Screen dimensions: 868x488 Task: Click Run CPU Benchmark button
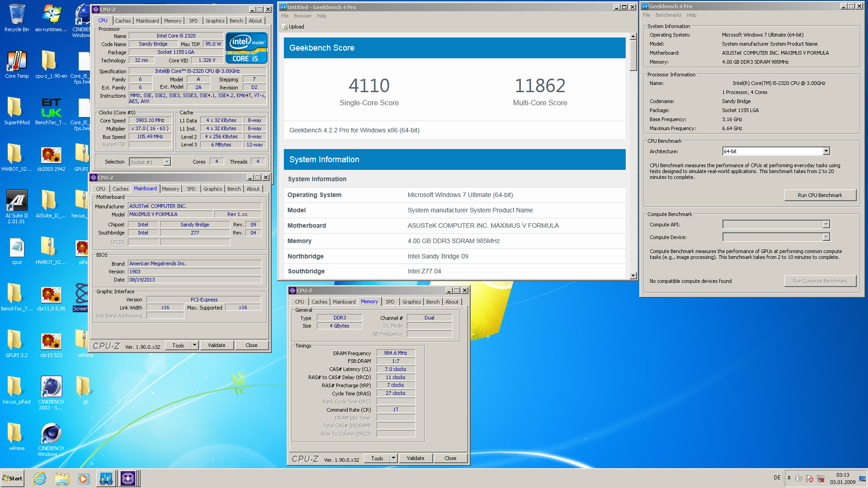click(x=820, y=195)
